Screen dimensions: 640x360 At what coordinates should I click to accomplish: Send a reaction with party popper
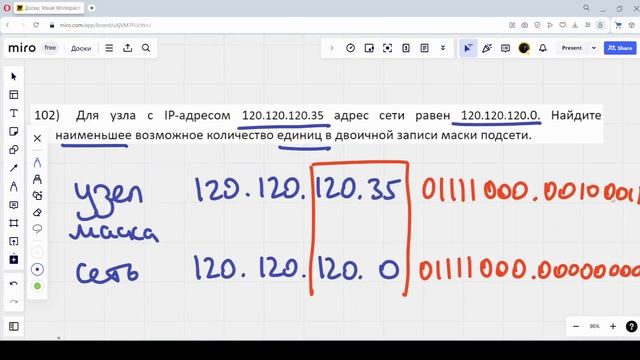[487, 48]
